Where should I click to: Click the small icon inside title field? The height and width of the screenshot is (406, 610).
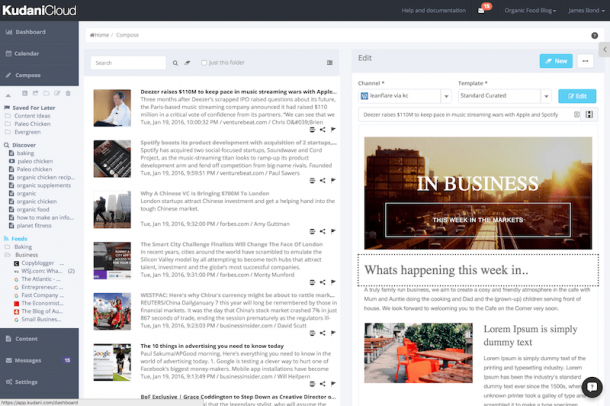[x=577, y=114]
